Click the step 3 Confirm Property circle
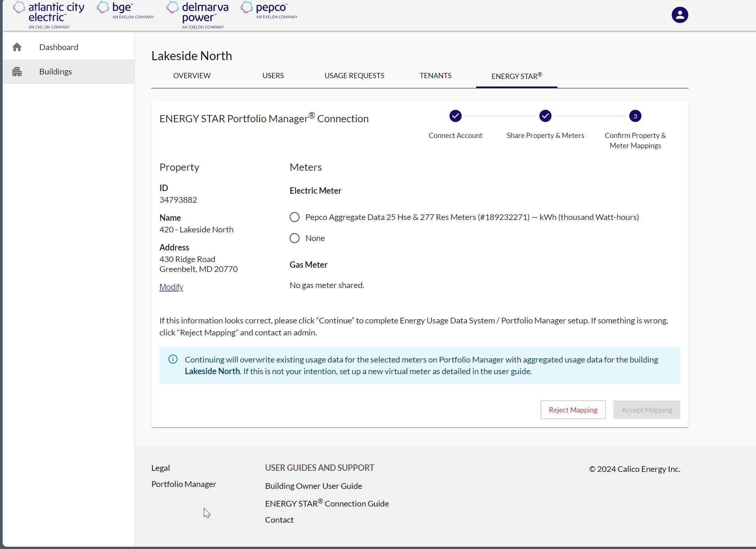The image size is (756, 549). pyautogui.click(x=635, y=116)
